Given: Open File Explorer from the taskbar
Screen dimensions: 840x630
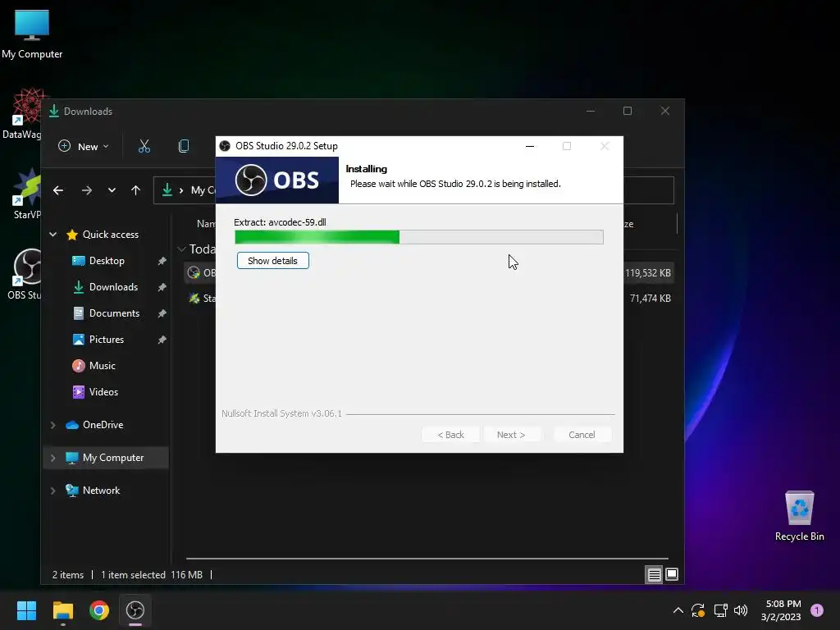Looking at the screenshot, I should (63, 610).
